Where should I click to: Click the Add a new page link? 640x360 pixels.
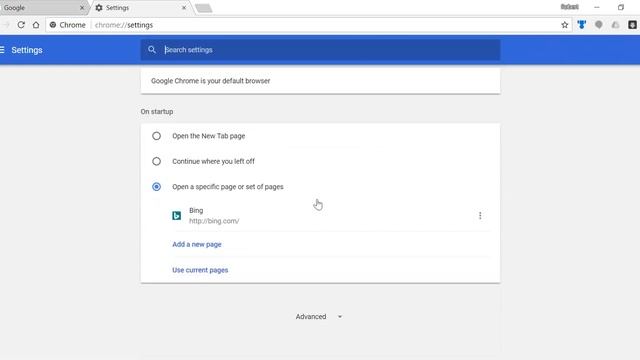(x=197, y=244)
